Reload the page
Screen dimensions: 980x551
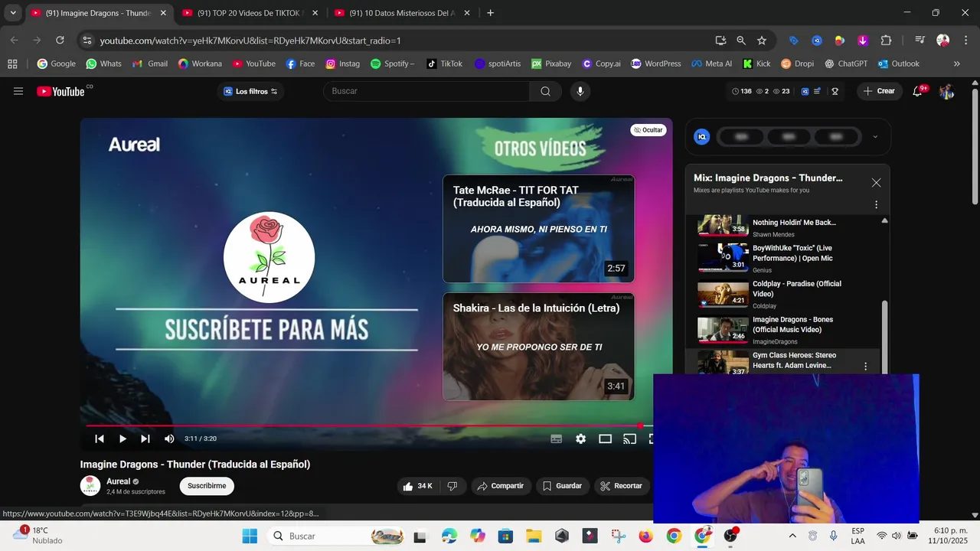click(x=60, y=41)
